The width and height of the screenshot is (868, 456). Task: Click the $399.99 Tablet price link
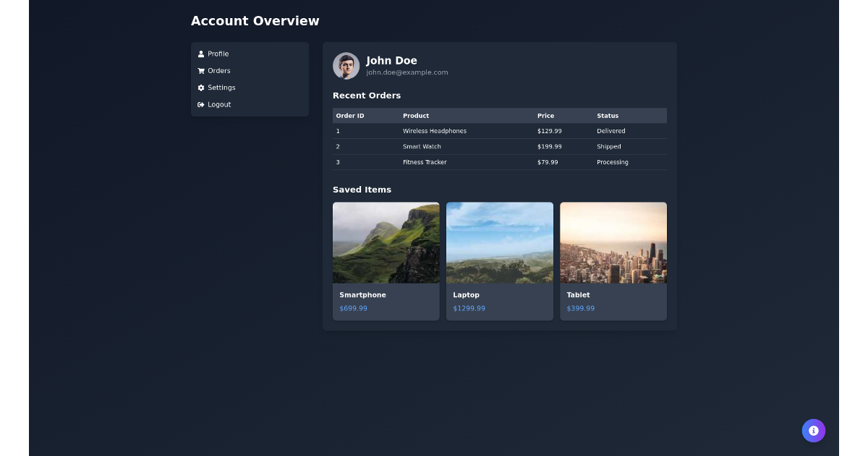[580, 308]
